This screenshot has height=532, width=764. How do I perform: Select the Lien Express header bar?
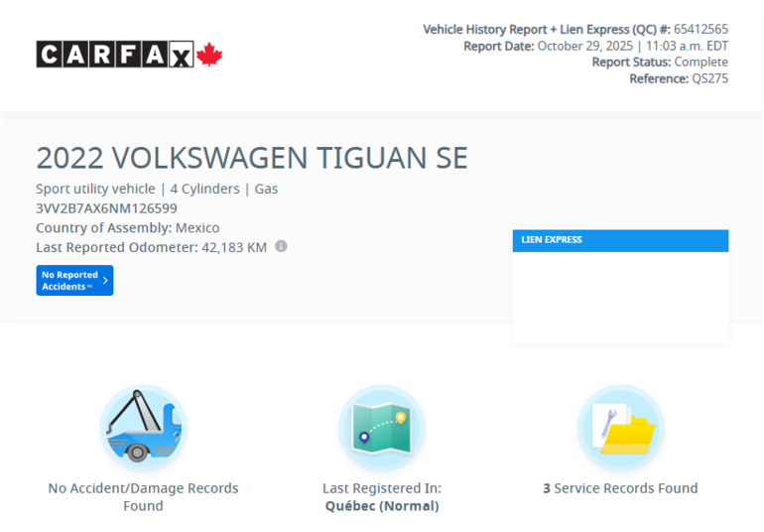tap(620, 240)
